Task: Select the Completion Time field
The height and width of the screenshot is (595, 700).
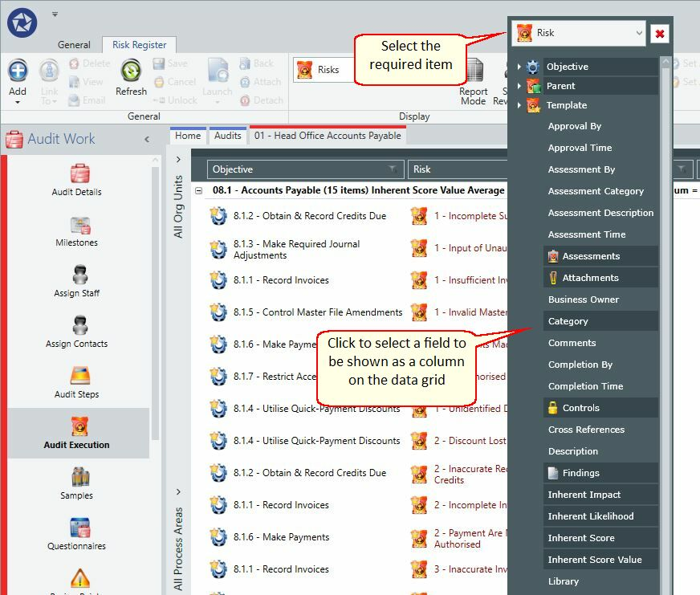Action: [x=601, y=386]
